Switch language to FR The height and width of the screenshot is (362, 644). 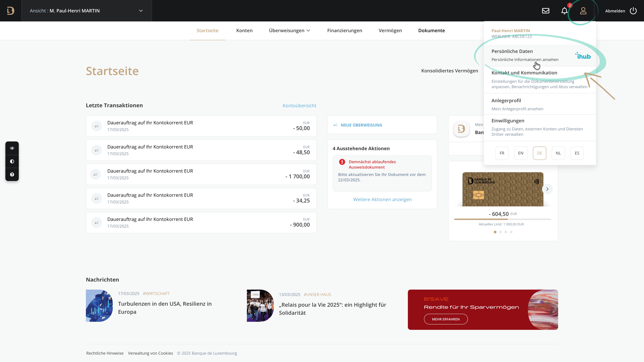pyautogui.click(x=502, y=153)
